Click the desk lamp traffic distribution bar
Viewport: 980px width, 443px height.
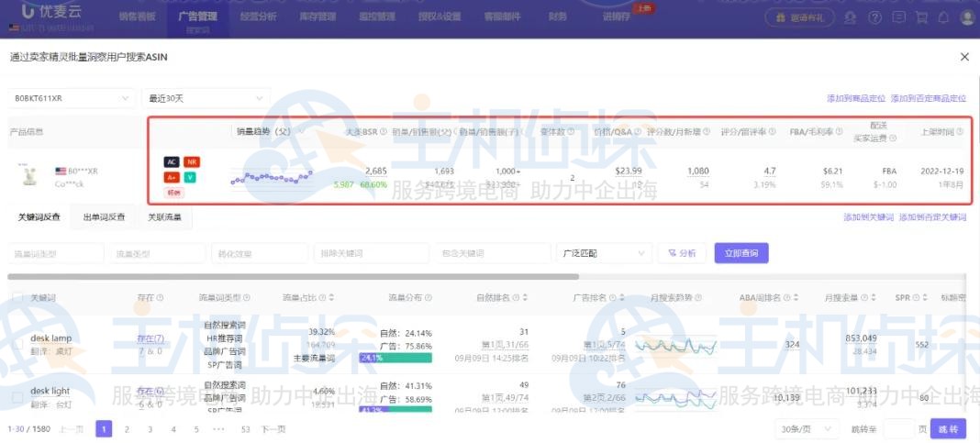tap(395, 358)
